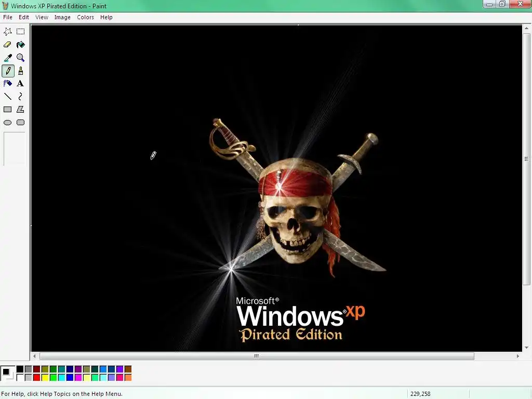Choose the Eraser tool
The width and height of the screenshot is (532, 399).
click(7, 45)
